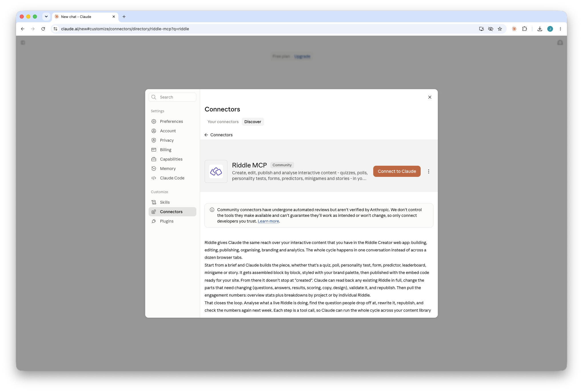This screenshot has height=392, width=583.
Task: Click the Connectors grid icon in sidebar
Action: point(154,212)
